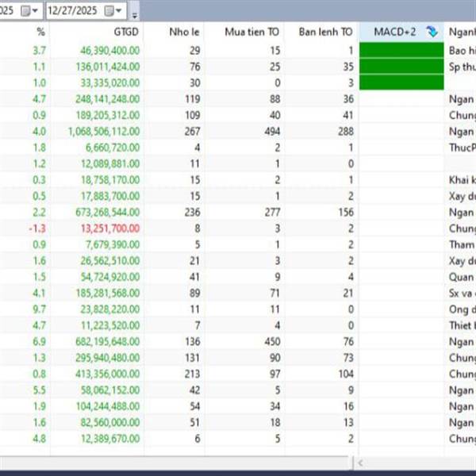The image size is (476, 476).
Task: Select GTGD value 12,389,670.00
Action: [x=110, y=439]
